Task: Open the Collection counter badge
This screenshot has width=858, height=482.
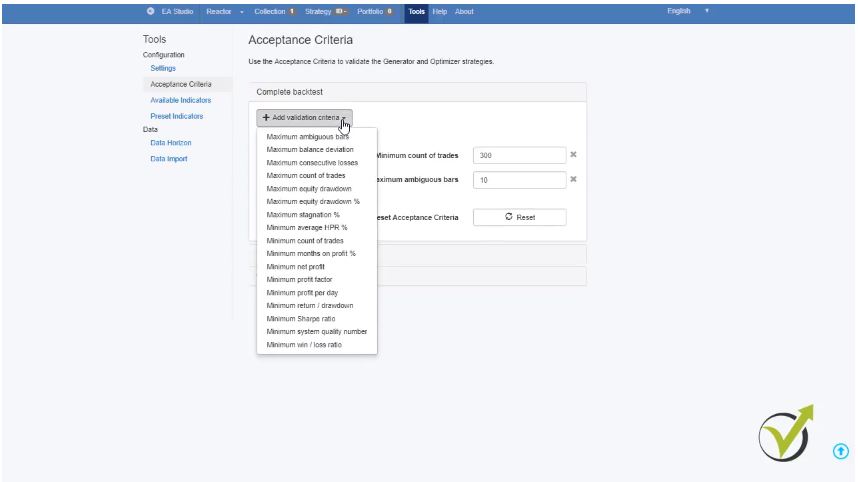Action: pos(292,11)
